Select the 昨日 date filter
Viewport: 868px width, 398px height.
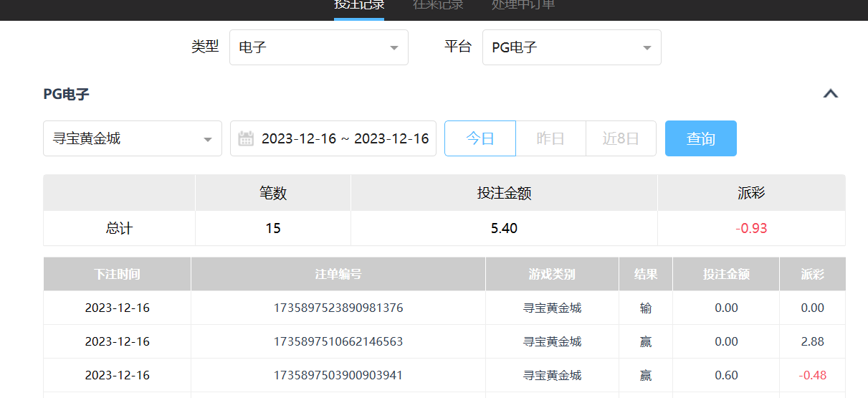coord(550,138)
